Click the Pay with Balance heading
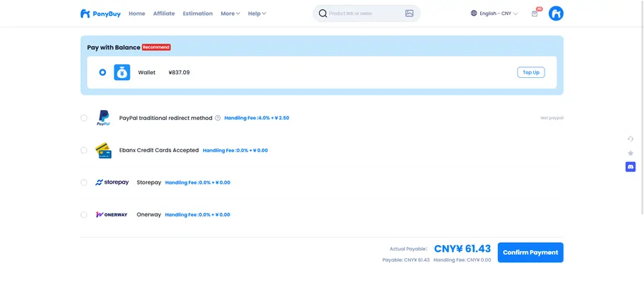 113,47
